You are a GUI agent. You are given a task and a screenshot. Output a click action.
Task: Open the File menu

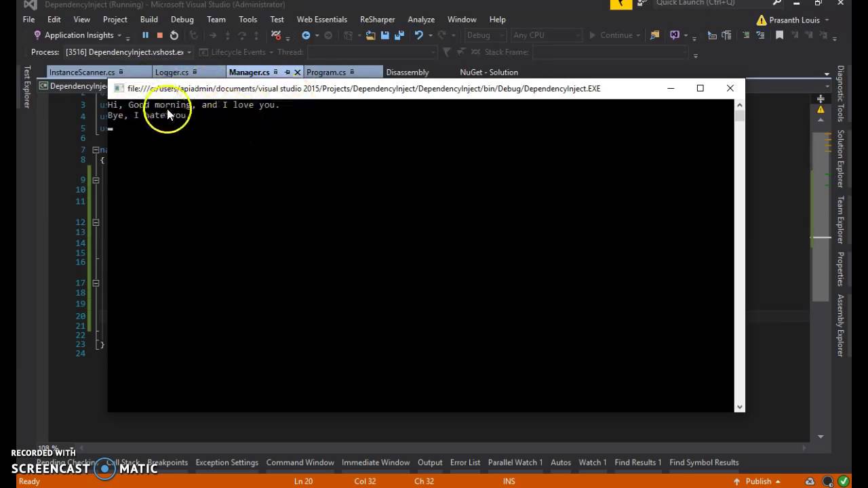click(28, 20)
